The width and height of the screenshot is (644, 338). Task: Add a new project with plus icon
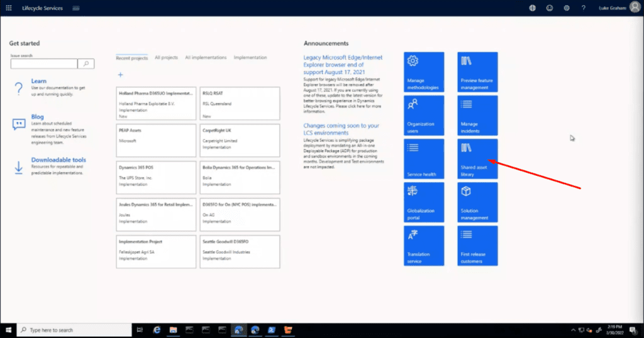pyautogui.click(x=121, y=75)
